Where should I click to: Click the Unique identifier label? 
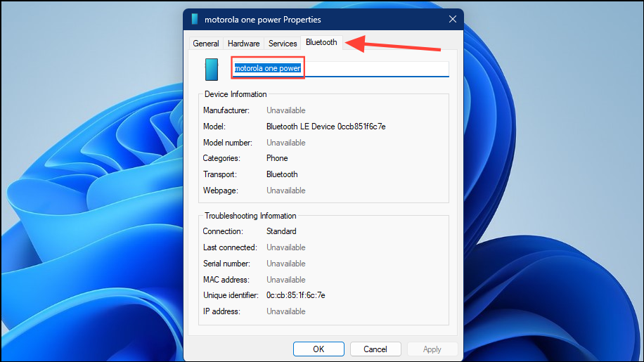231,295
